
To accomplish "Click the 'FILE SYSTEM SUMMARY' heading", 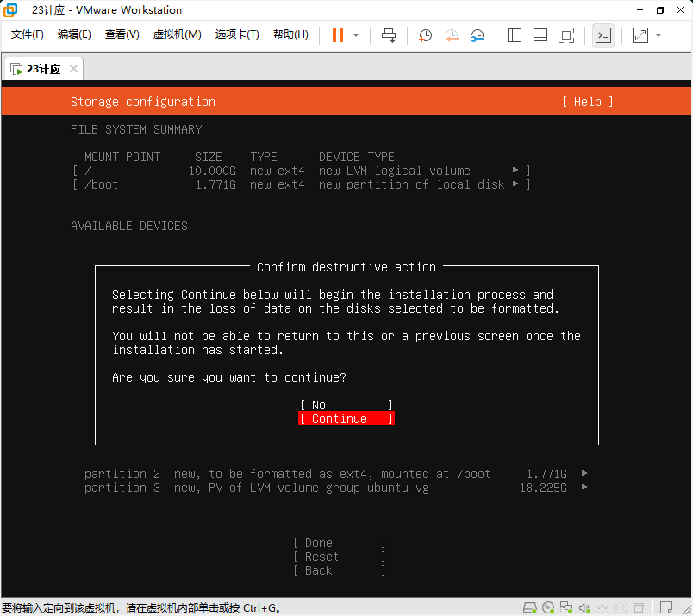I will coord(136,129).
